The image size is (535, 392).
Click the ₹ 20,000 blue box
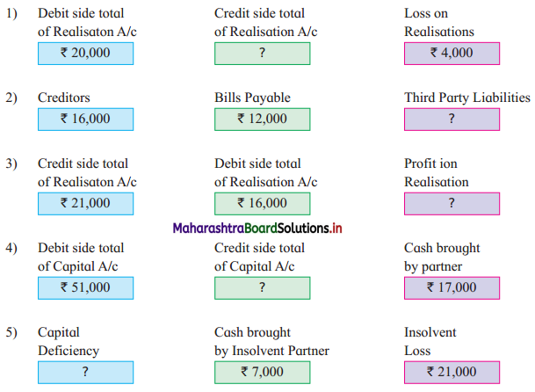click(85, 54)
